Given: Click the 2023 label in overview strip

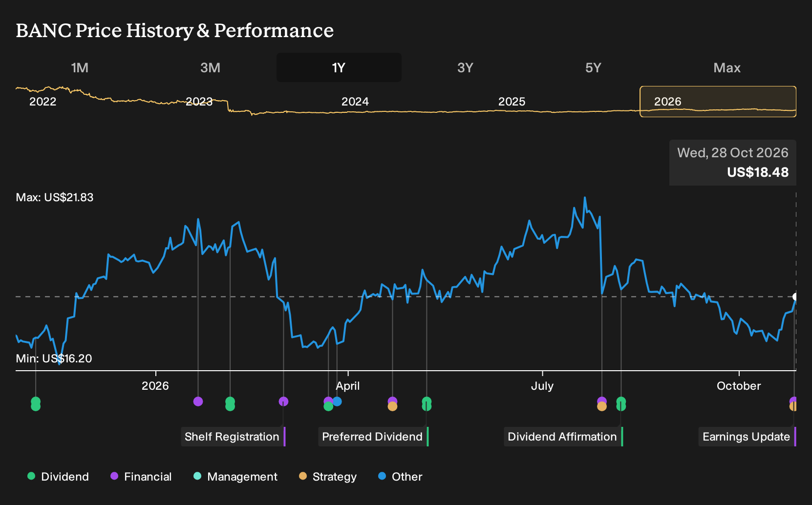Looking at the screenshot, I should point(199,102).
